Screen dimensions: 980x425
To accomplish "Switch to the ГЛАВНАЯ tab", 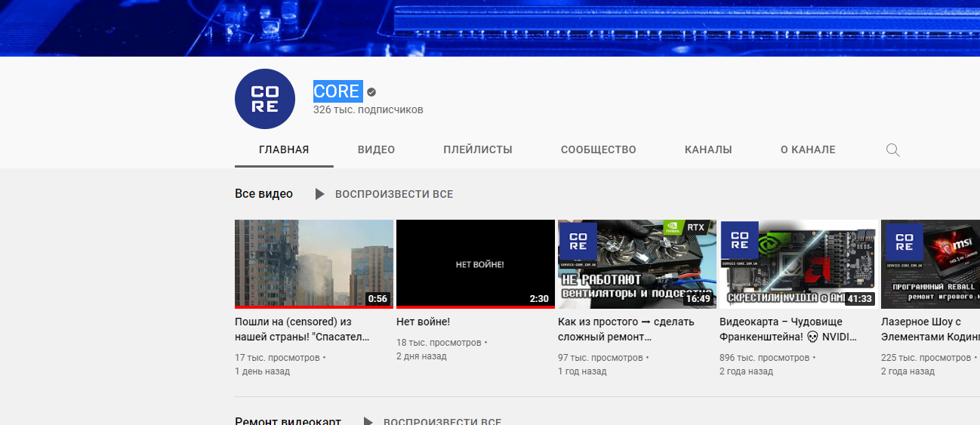I will [284, 149].
